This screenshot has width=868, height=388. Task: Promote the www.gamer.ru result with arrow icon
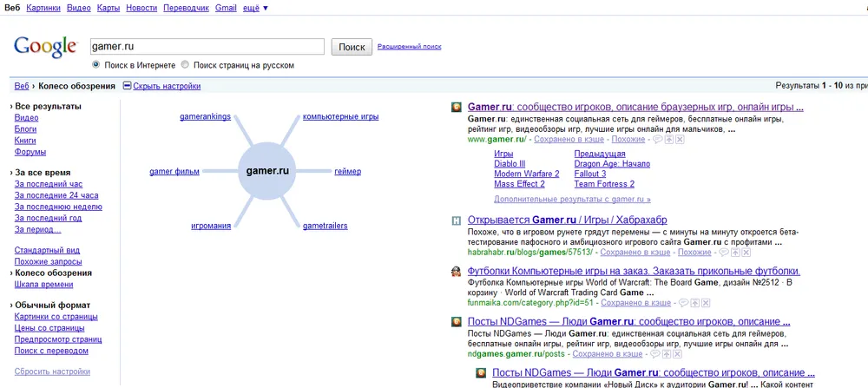[x=669, y=139]
